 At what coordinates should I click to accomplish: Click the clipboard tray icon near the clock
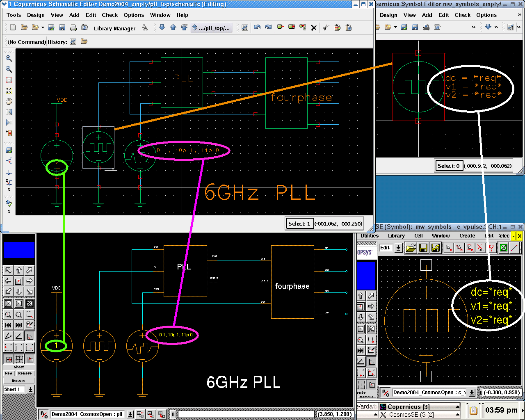click(473, 410)
